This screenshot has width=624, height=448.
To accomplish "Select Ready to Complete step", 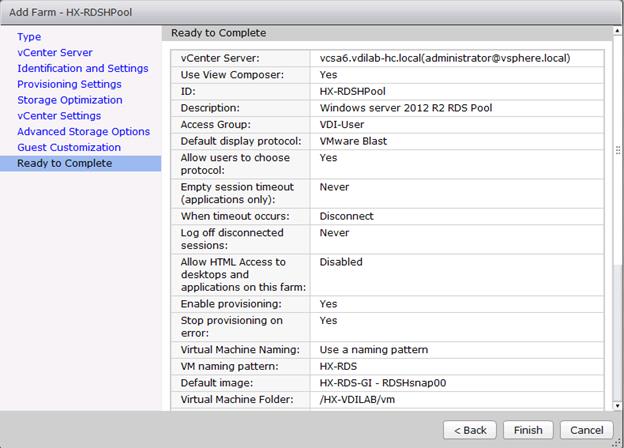I will 80,164.
